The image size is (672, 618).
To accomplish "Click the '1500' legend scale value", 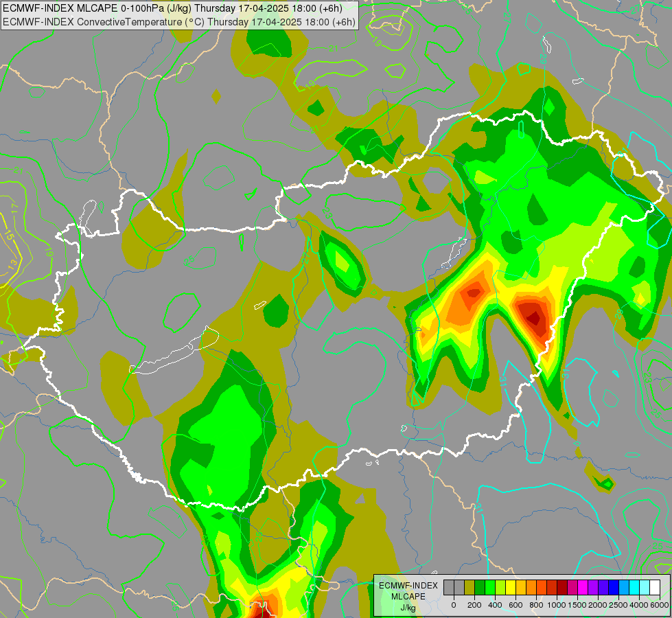I will coord(577,605).
